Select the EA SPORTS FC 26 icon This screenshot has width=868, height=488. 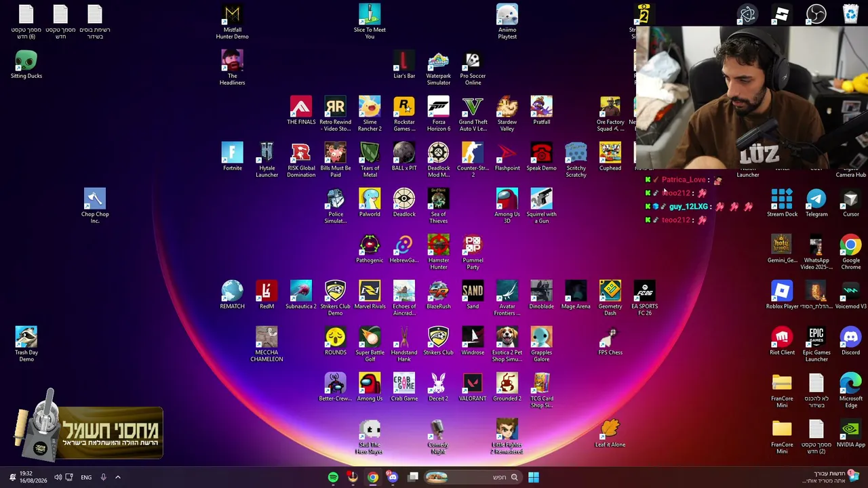pyautogui.click(x=644, y=298)
